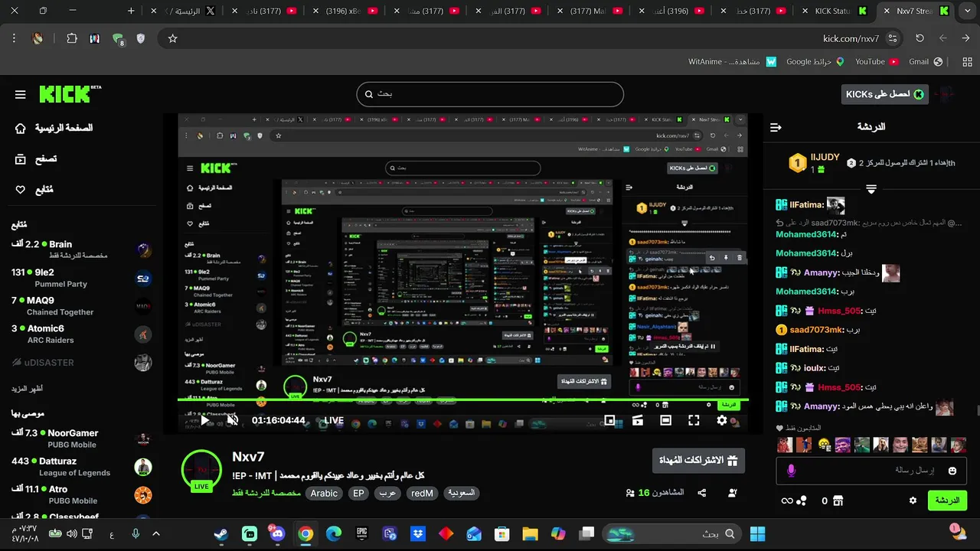Viewport: 980px width, 551px height.
Task: Click Nxv7 channel avatar
Action: point(201,470)
